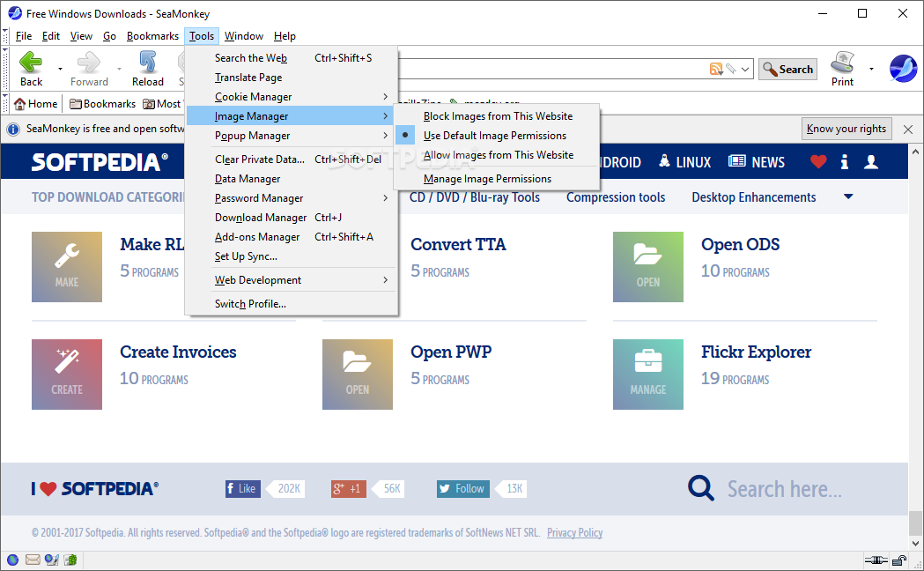
Task: Click the MANAGE briefcase tile
Action: [x=648, y=374]
